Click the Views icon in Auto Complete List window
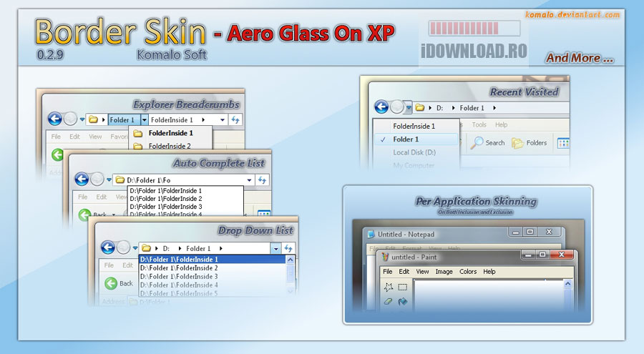Viewport: 644px width, 354px height. point(263,214)
